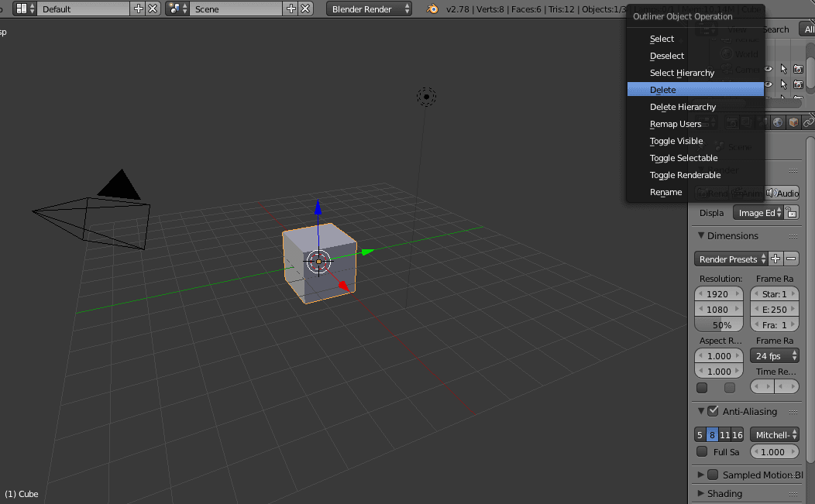The image size is (815, 504).
Task: Click Delete in the Outliner context menu
Action: click(x=663, y=90)
